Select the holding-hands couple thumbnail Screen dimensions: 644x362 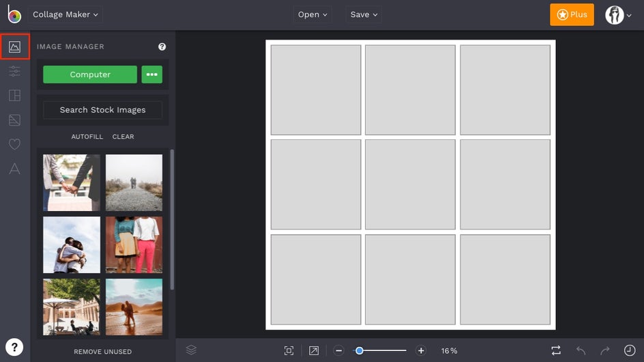click(x=72, y=182)
